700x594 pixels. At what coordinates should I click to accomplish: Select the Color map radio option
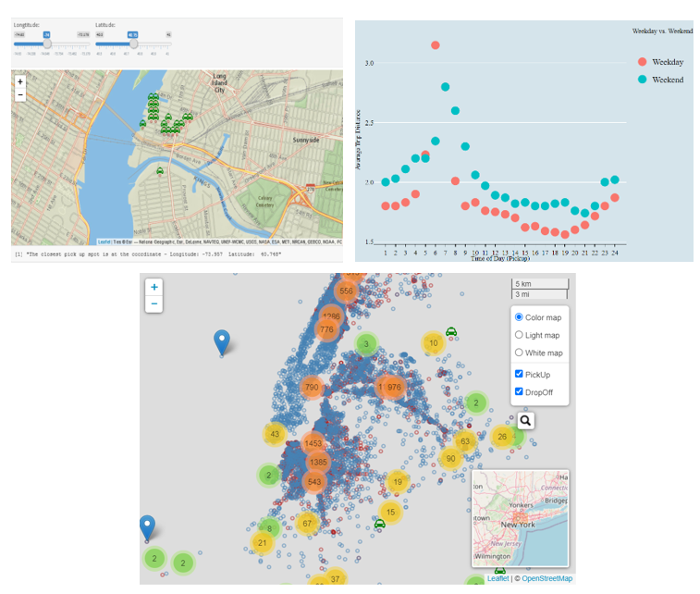[519, 317]
